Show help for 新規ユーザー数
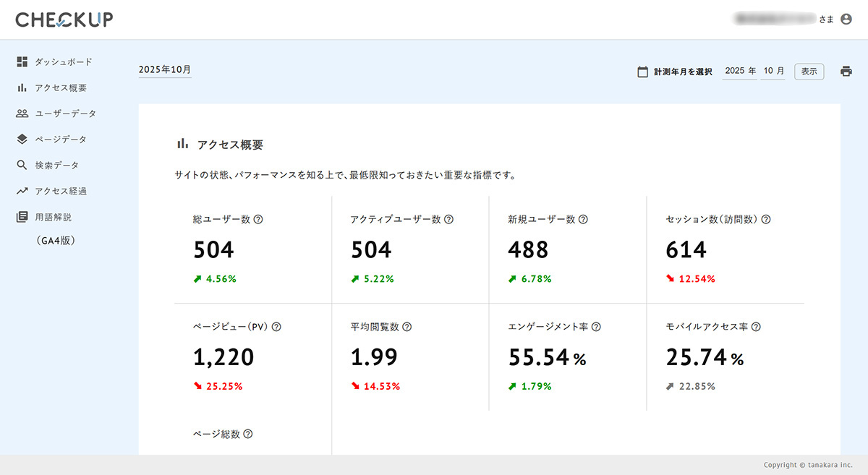The image size is (868, 475). (583, 220)
